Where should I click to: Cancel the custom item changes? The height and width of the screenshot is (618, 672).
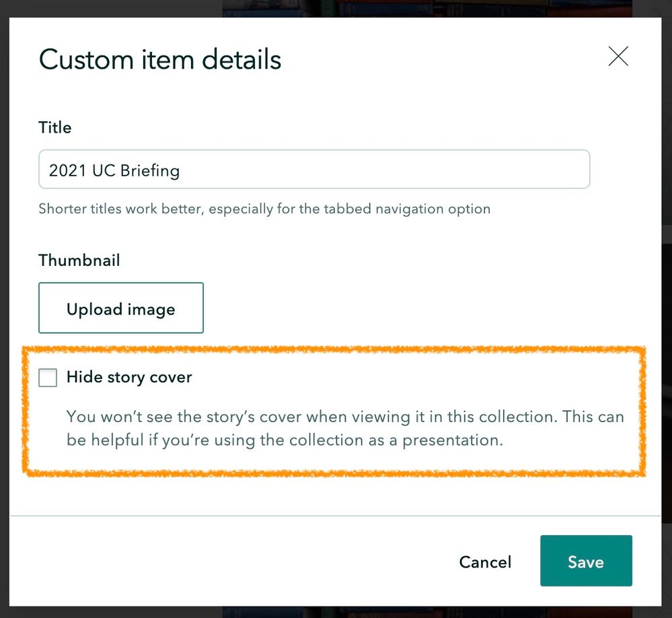(485, 561)
